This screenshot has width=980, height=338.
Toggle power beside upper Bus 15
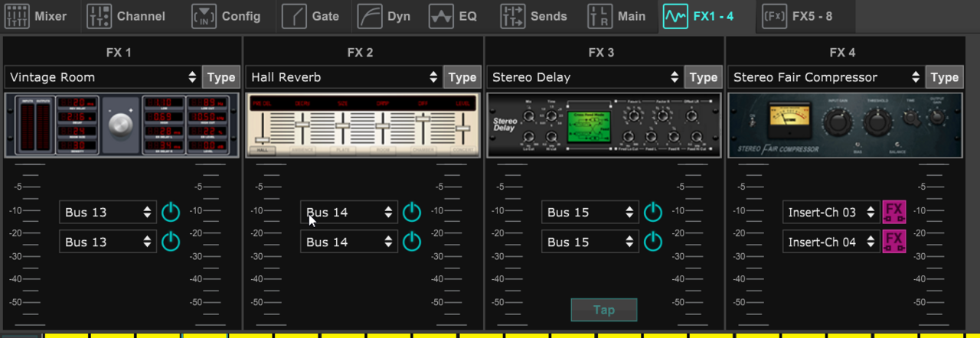(653, 212)
